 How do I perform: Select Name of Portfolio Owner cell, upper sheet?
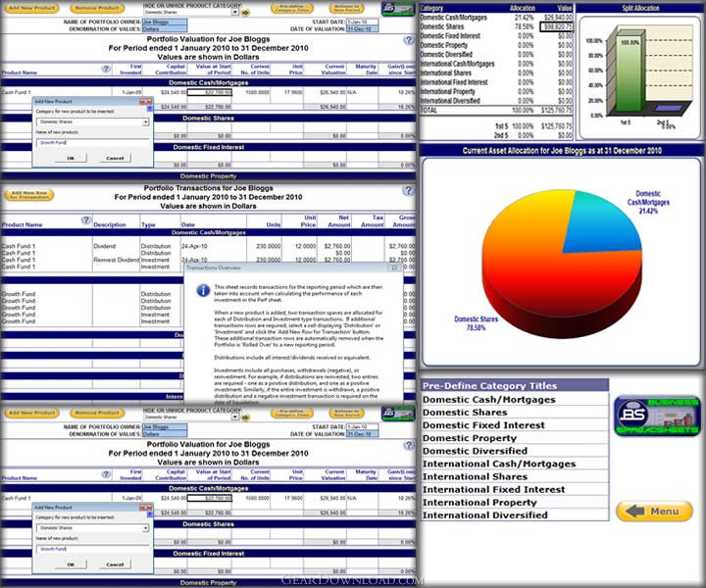pos(165,22)
